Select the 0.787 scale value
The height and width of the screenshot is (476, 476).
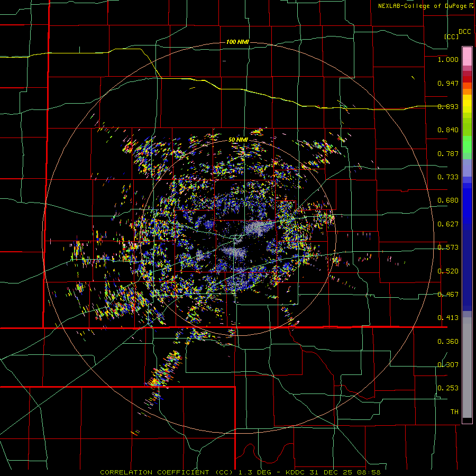click(448, 153)
